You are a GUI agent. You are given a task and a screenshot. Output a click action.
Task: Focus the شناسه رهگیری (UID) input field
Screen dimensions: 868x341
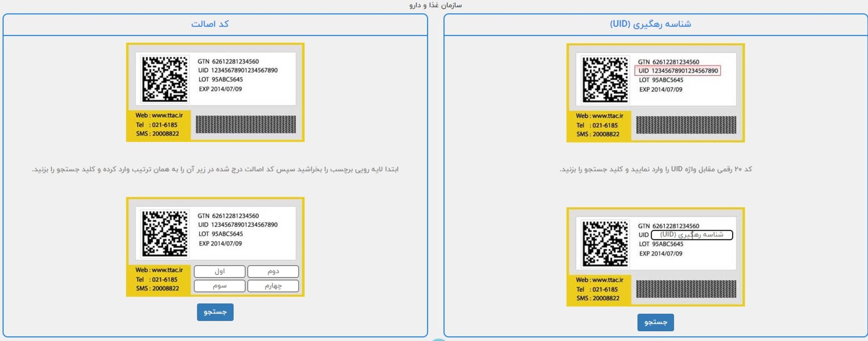click(x=691, y=235)
